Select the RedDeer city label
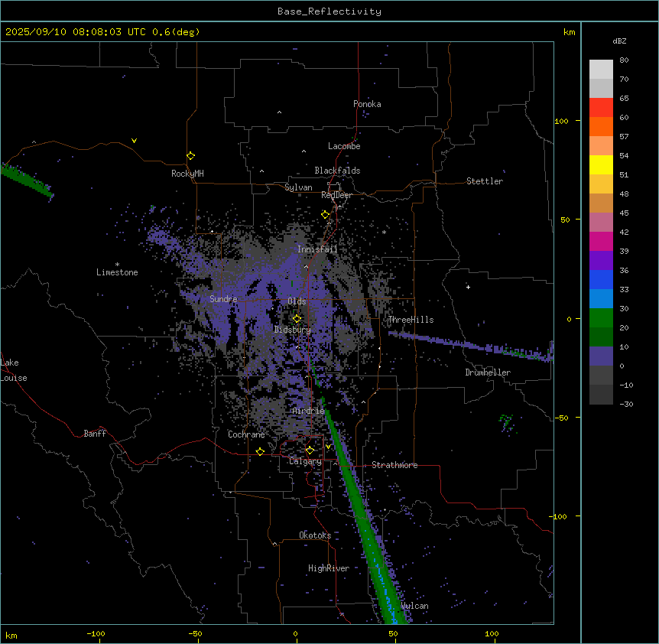 pos(336,195)
